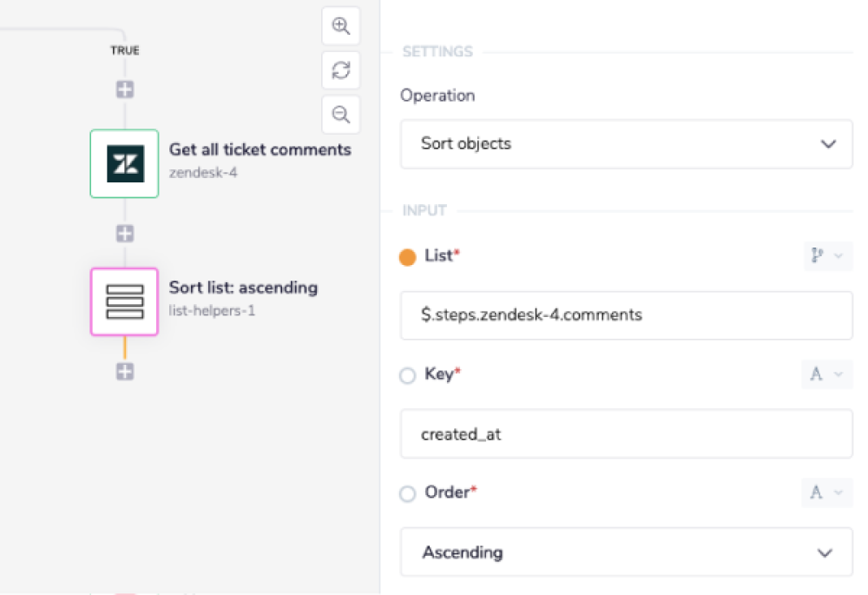Screen dimensions: 868x595
Task: Open the data type selector beside Key
Action: (826, 374)
